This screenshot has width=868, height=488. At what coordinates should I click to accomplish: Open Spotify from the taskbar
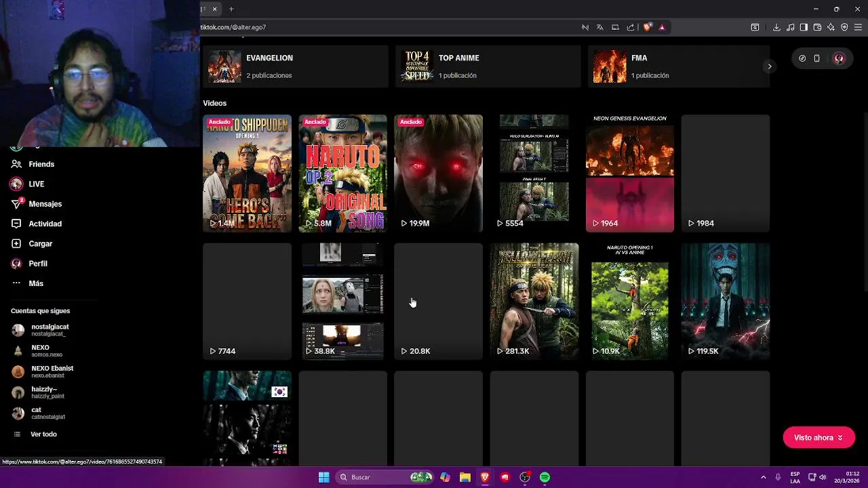[x=545, y=477]
